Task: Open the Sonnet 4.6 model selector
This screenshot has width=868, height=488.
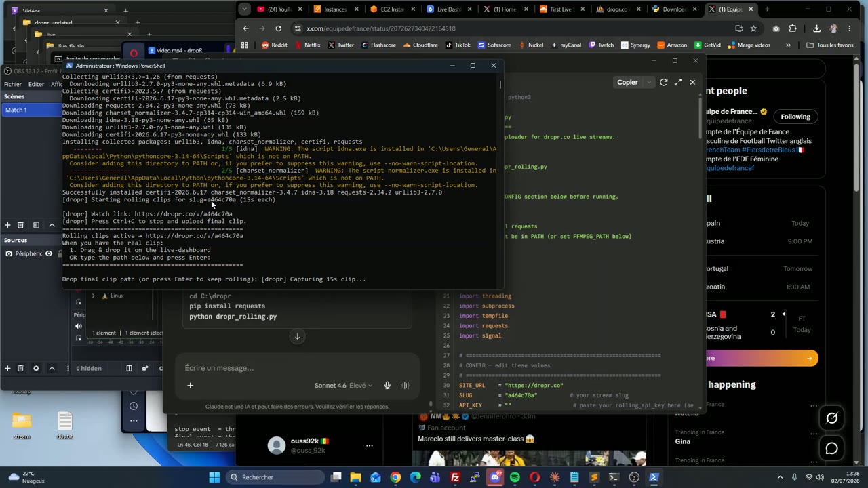Action: click(343, 386)
